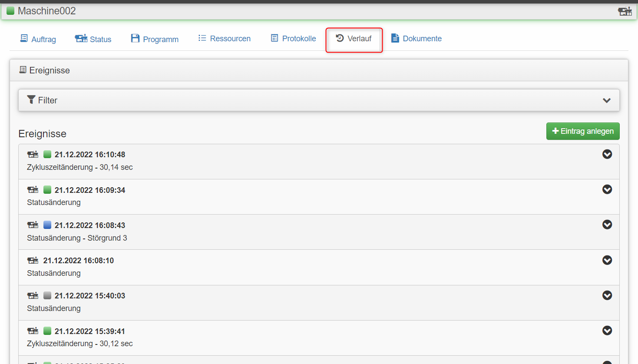Expand the 15:39:41 Zykluszeitänderung entry

607,331
